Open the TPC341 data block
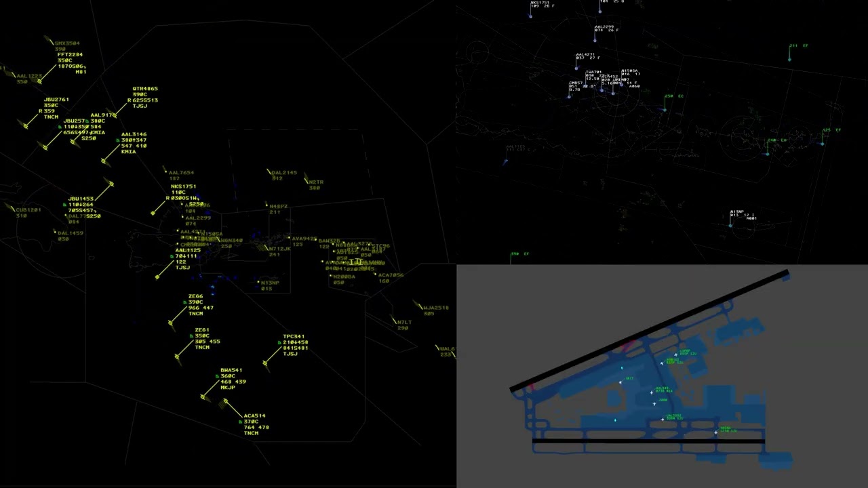The width and height of the screenshot is (868, 488). pyautogui.click(x=294, y=345)
